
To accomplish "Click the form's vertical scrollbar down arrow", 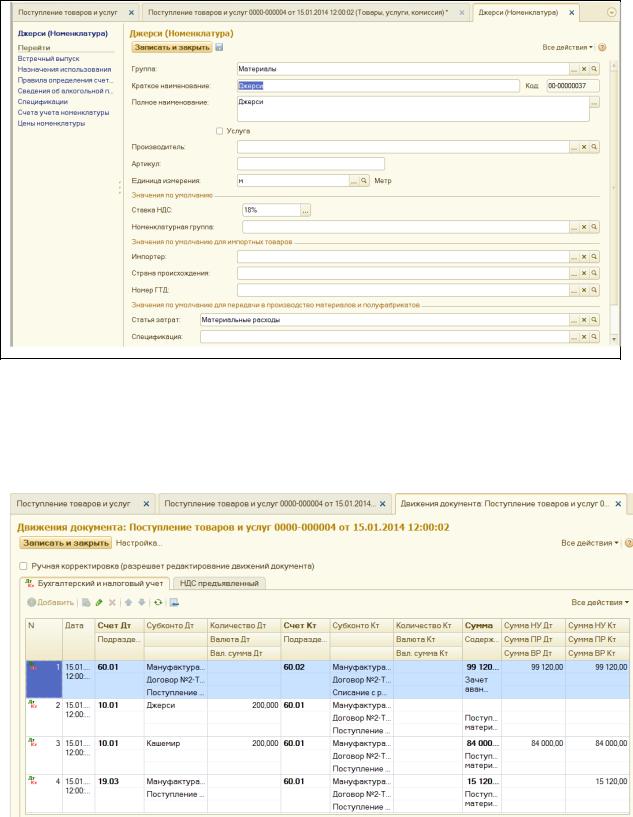I will click(x=614, y=339).
